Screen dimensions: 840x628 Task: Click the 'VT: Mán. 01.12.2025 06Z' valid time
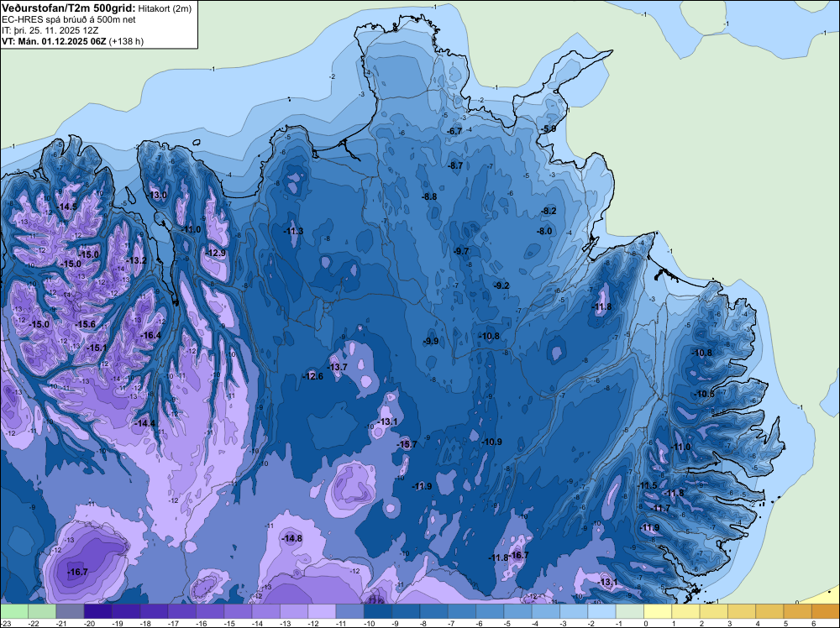click(54, 41)
